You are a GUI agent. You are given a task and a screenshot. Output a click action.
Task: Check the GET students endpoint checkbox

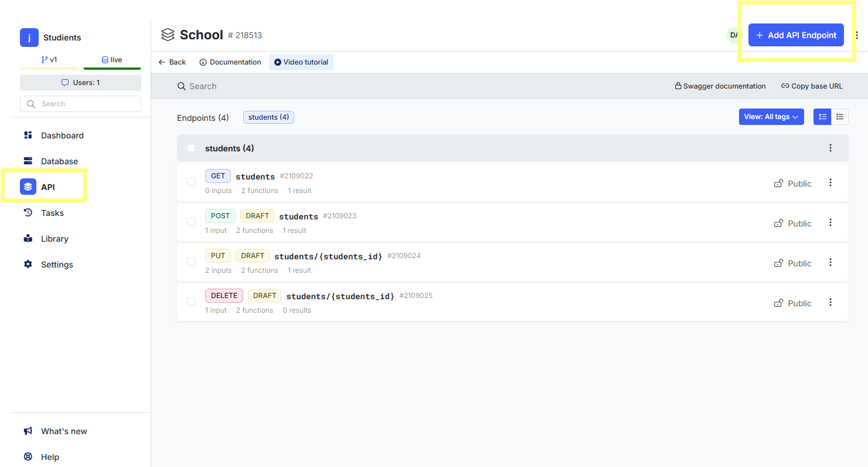(191, 182)
